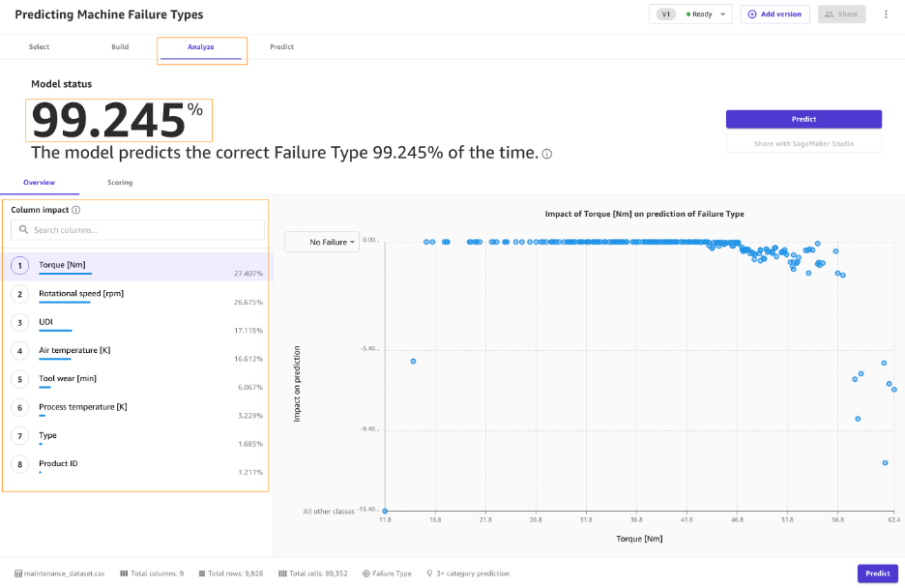The height and width of the screenshot is (588, 905).
Task: Go to the Build tab
Action: tap(120, 46)
